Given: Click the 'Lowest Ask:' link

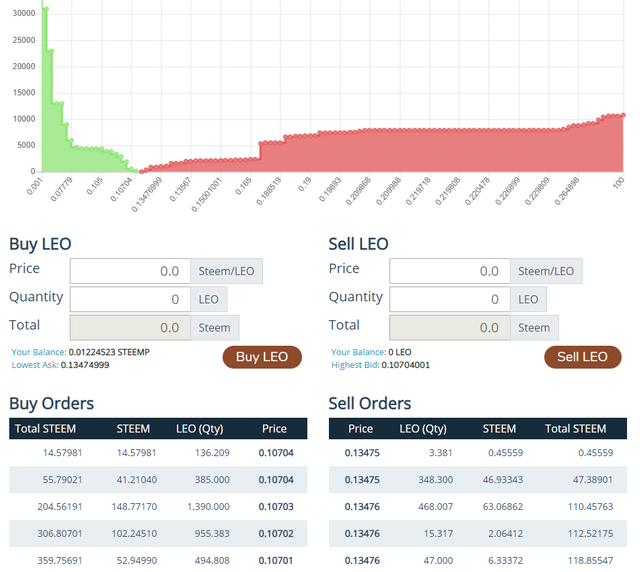Looking at the screenshot, I should (35, 365).
